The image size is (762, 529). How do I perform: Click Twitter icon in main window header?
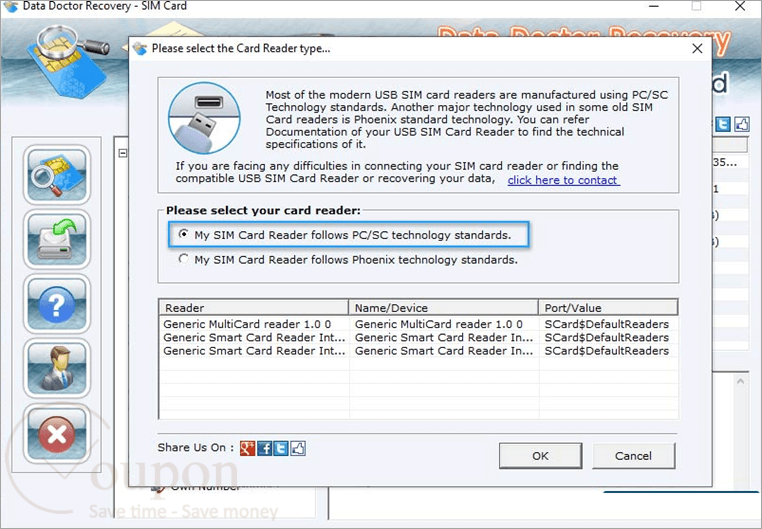[x=723, y=124]
